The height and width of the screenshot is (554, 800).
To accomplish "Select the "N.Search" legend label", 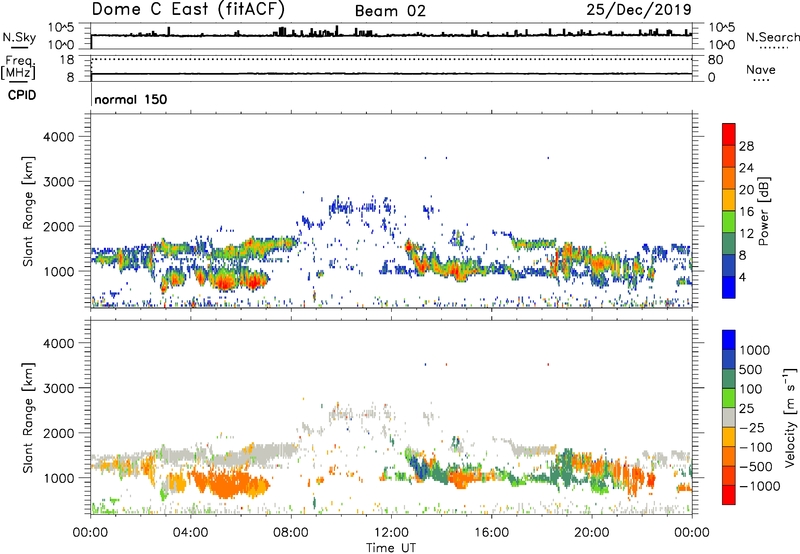I will coord(772,37).
